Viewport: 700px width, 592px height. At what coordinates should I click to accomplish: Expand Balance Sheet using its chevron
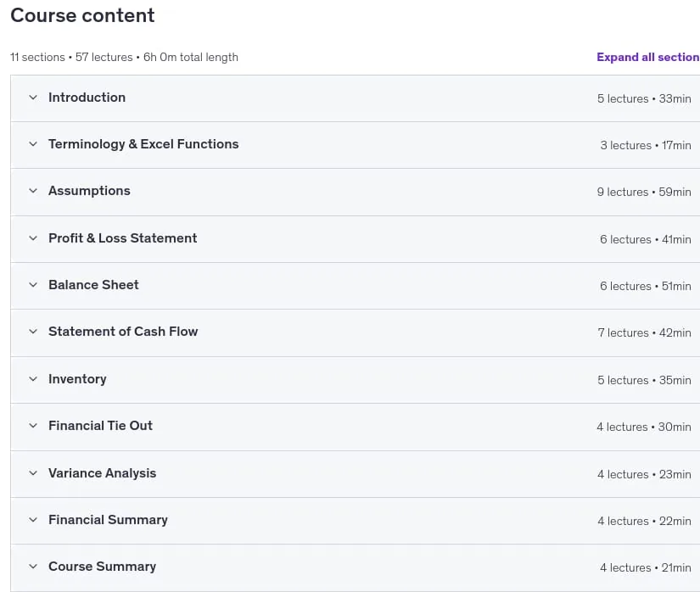point(33,285)
